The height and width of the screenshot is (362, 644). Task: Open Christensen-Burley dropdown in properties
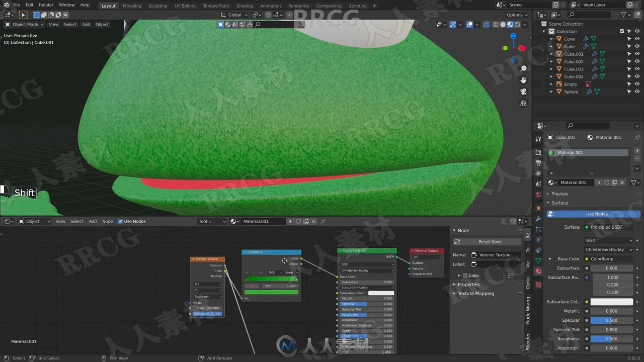click(608, 249)
